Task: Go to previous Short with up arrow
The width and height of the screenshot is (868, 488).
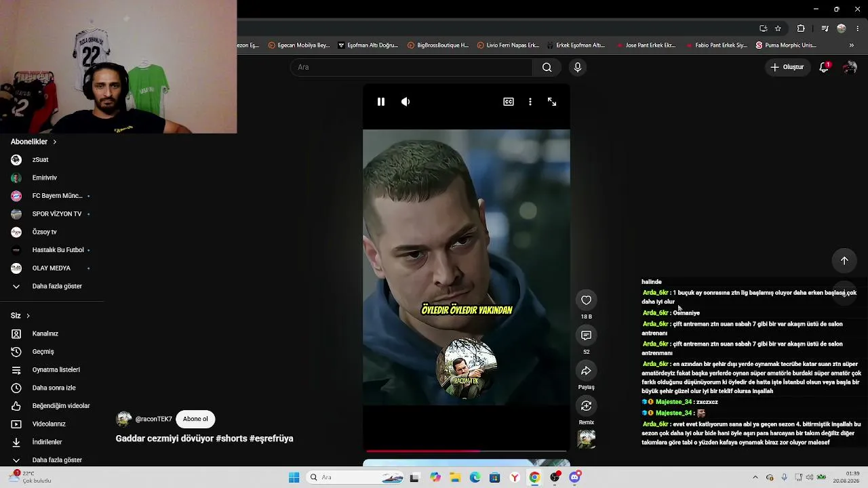Action: coord(844,261)
